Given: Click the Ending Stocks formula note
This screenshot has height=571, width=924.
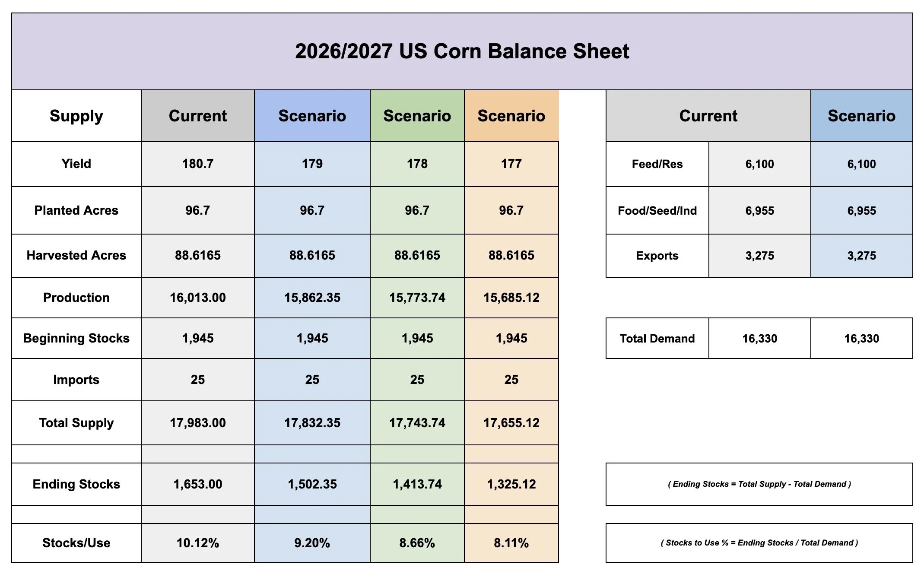Looking at the screenshot, I should pos(759,484).
